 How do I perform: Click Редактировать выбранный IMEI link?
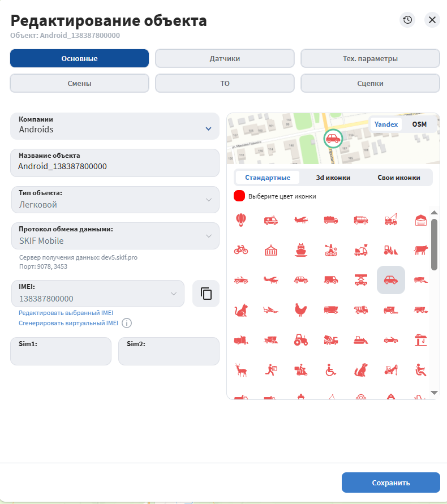click(x=66, y=313)
